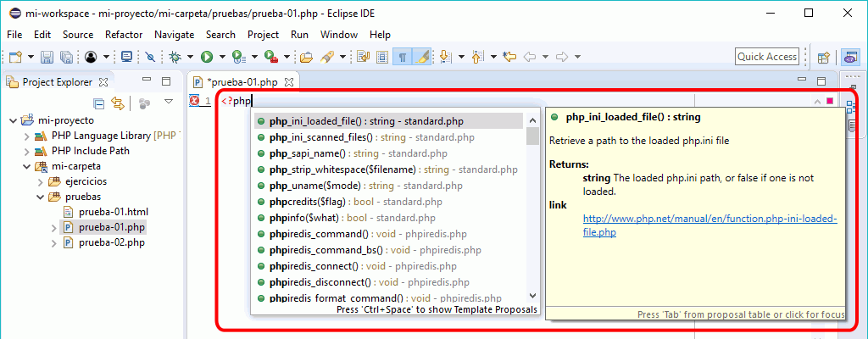Viewport: 868px width, 339px height.
Task: Select phpinfo($what) proposal
Action: pyautogui.click(x=388, y=219)
